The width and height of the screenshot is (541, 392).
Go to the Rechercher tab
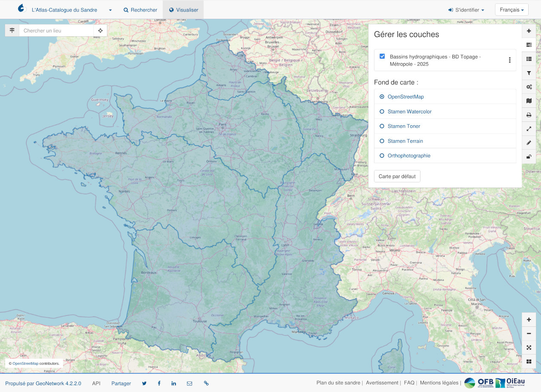[140, 10]
